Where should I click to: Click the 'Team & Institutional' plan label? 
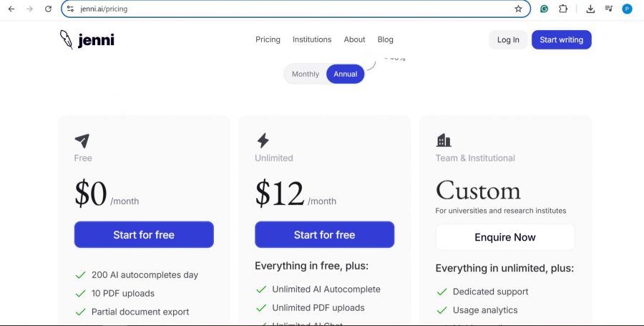coord(475,158)
